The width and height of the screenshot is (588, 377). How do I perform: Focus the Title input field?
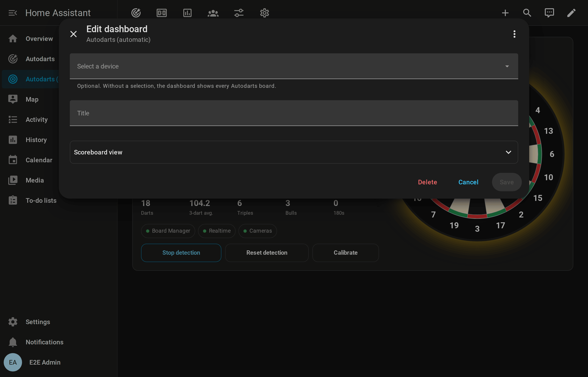click(294, 113)
